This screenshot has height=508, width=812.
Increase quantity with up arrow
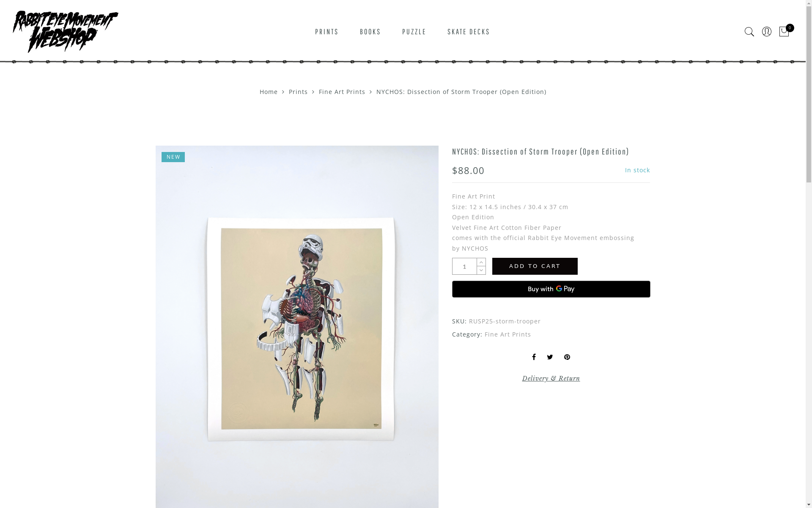(x=481, y=262)
